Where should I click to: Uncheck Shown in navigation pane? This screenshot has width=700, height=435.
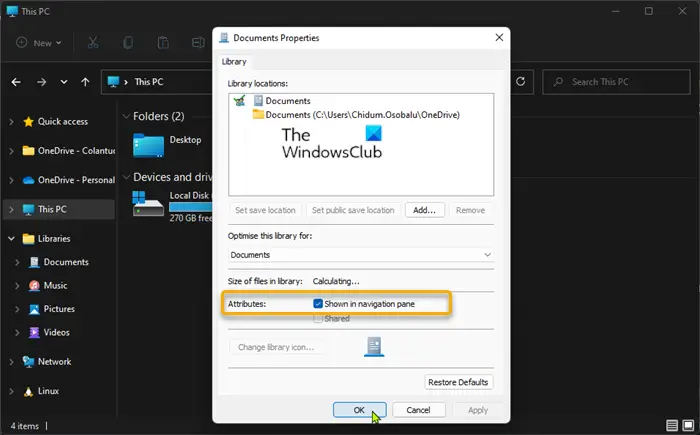pos(318,304)
